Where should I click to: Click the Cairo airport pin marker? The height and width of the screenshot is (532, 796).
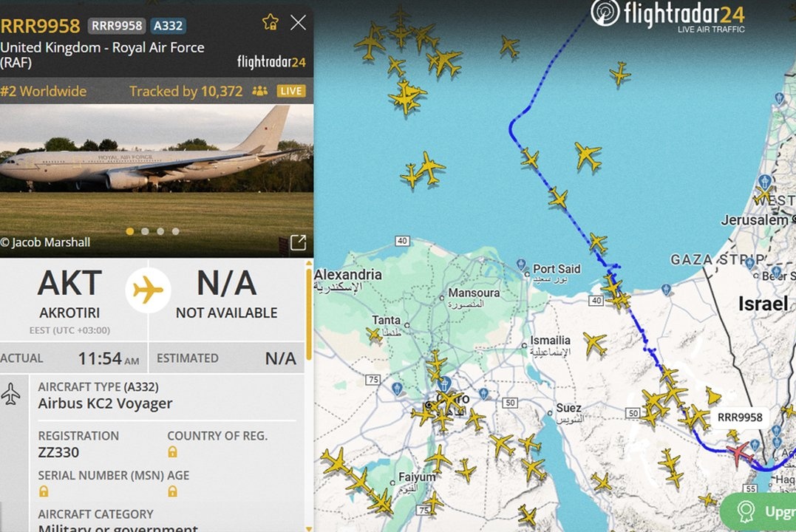[445, 384]
